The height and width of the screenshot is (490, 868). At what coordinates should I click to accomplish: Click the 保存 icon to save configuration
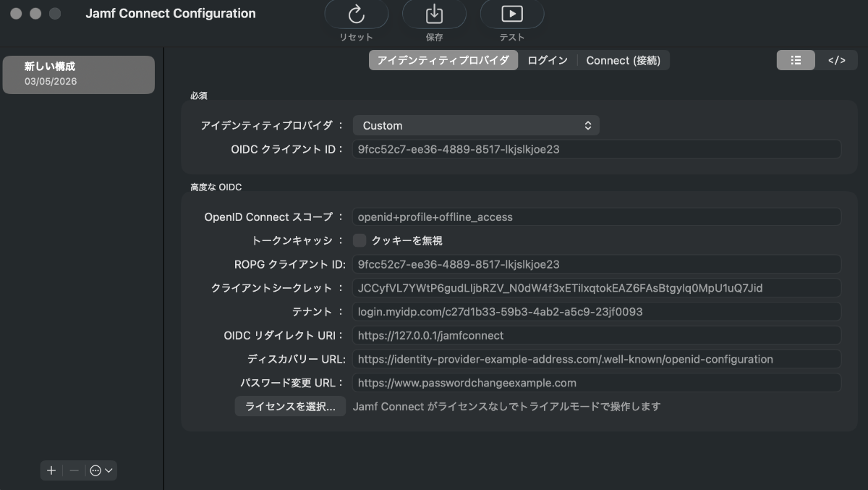[x=434, y=14]
